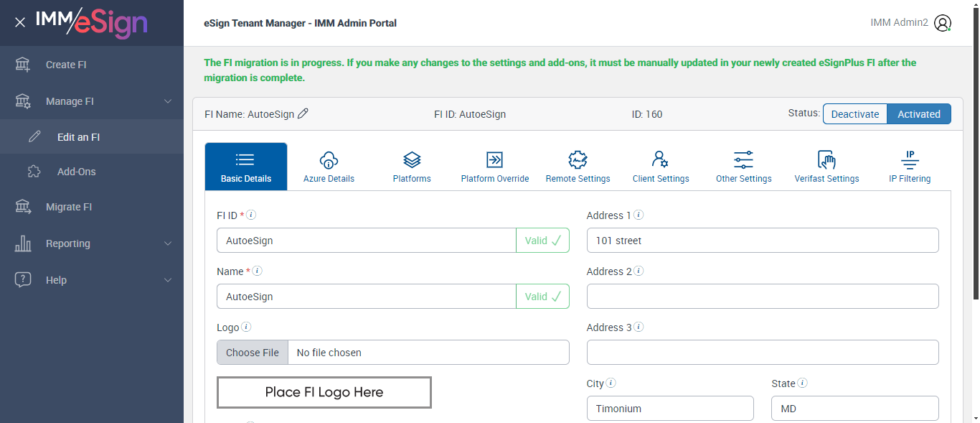The width and height of the screenshot is (980, 423).
Task: Click the info icon beside the Logo label
Action: pos(246,327)
